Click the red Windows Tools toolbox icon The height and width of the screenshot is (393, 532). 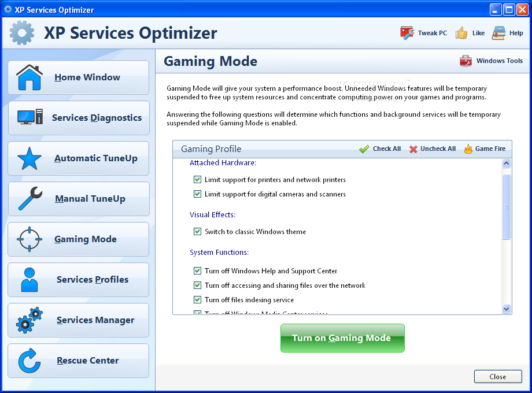(x=465, y=61)
